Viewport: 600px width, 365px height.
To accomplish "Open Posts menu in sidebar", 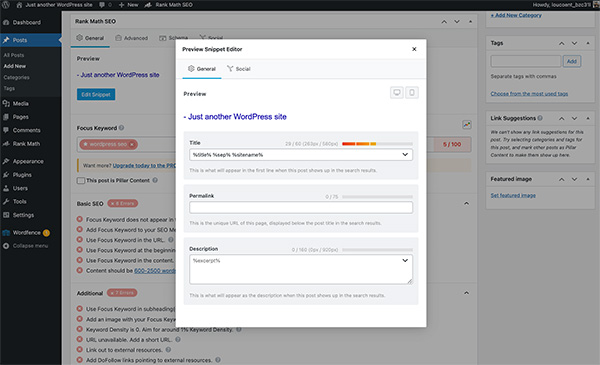I will [x=31, y=40].
